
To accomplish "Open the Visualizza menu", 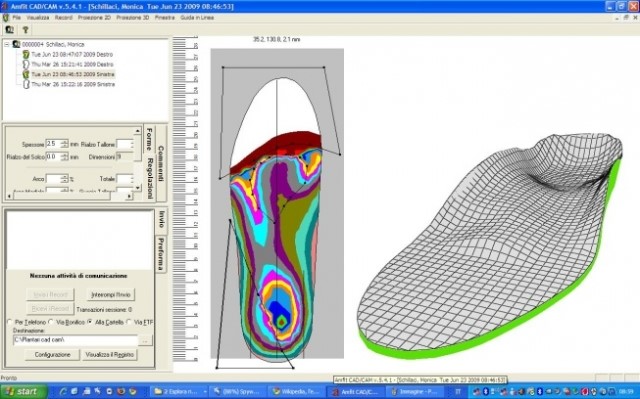I will 38,18.
